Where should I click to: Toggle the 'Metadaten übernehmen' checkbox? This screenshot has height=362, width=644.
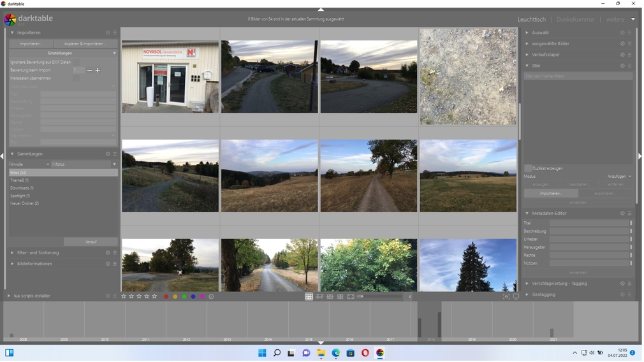pos(77,78)
